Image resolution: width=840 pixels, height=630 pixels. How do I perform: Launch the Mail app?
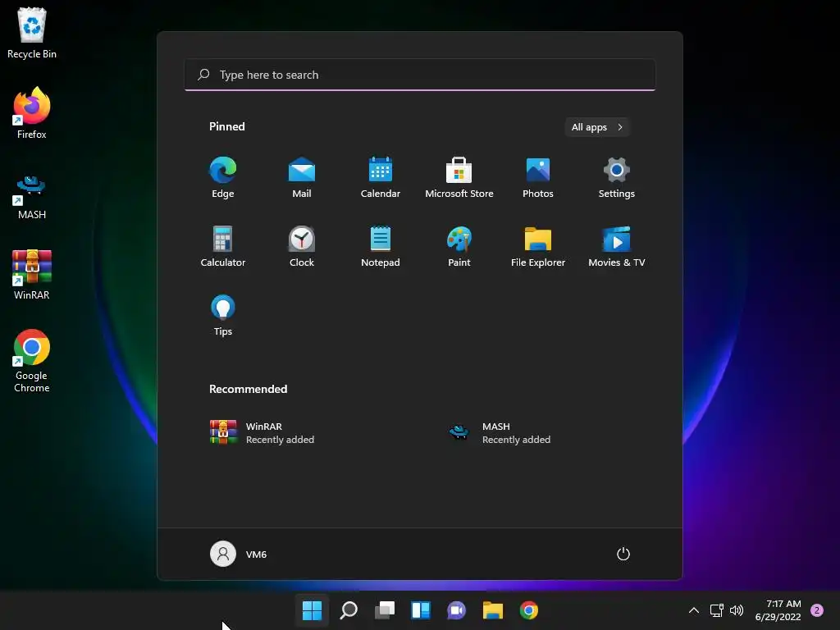[x=302, y=177]
